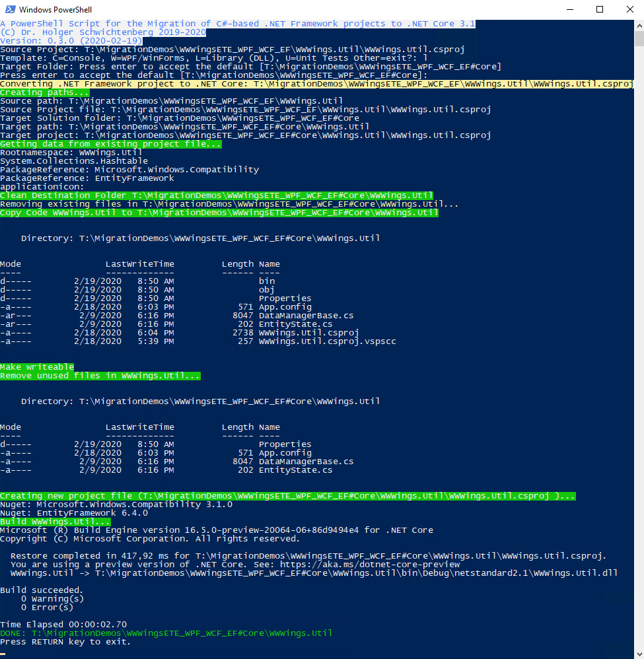The image size is (644, 659).
Task: Click the 'Nuget: EntityFramework 6.4.0' line
Action: click(x=74, y=513)
